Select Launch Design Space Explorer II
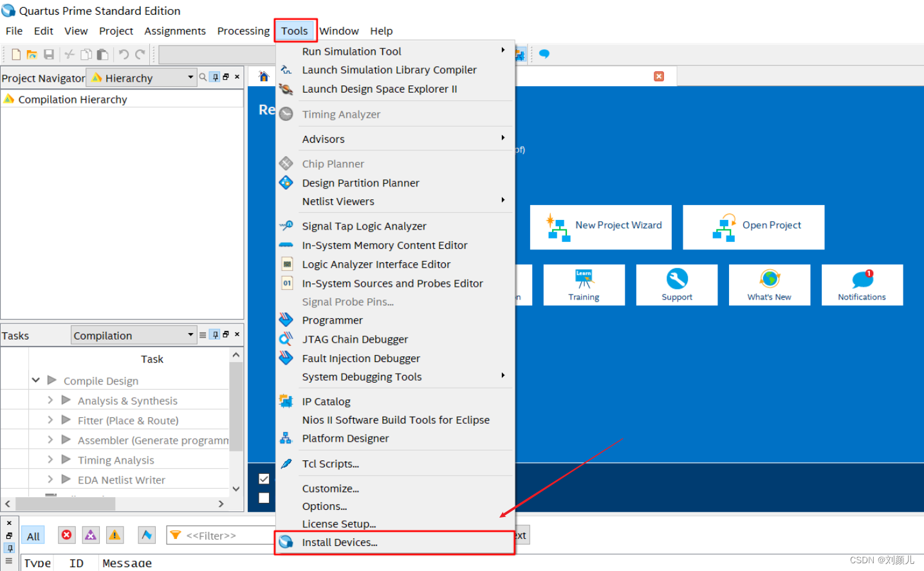This screenshot has height=571, width=924. (x=395, y=89)
